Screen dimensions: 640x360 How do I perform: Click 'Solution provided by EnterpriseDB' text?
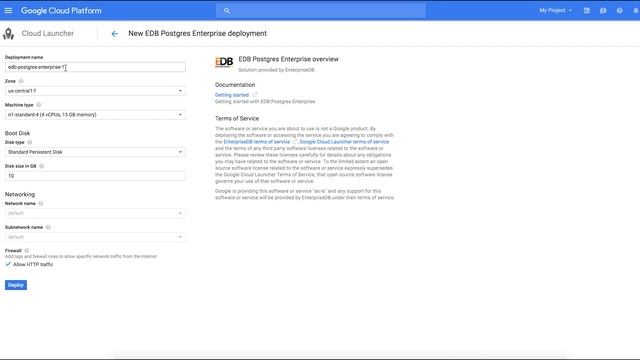tap(276, 70)
